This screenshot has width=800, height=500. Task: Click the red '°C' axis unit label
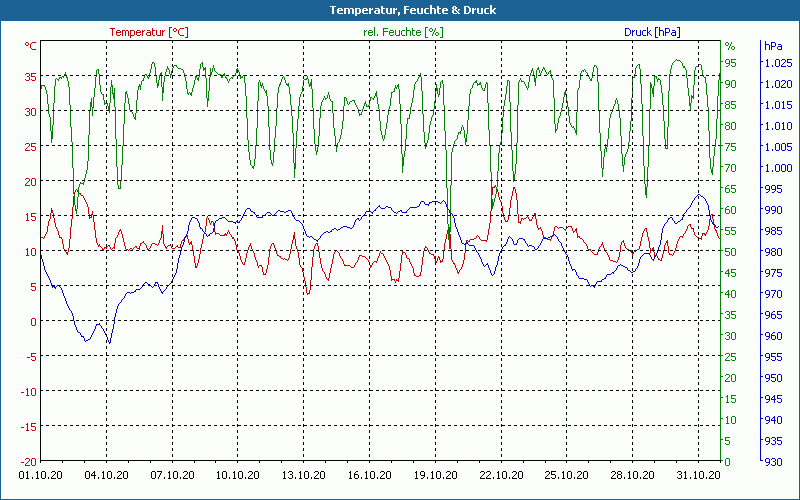(x=31, y=46)
